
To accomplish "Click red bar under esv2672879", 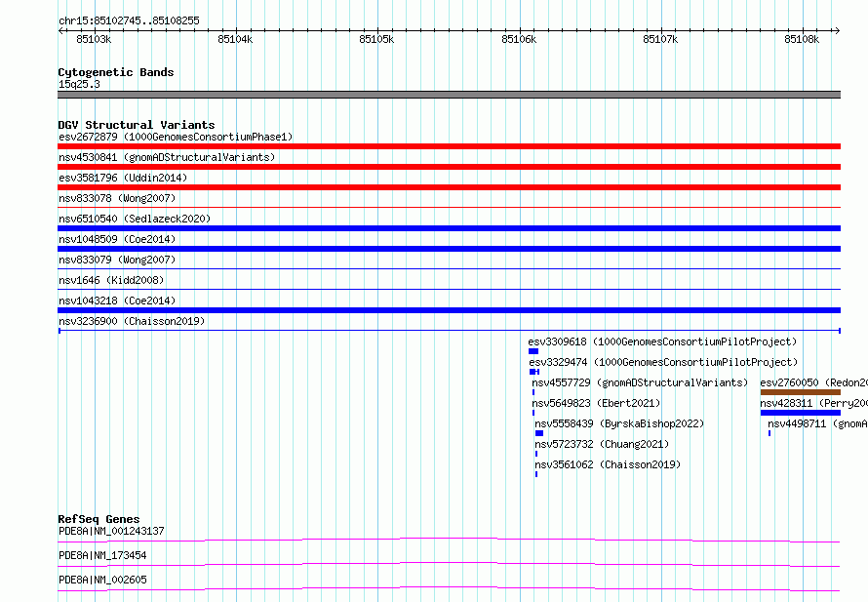I will pos(449,146).
